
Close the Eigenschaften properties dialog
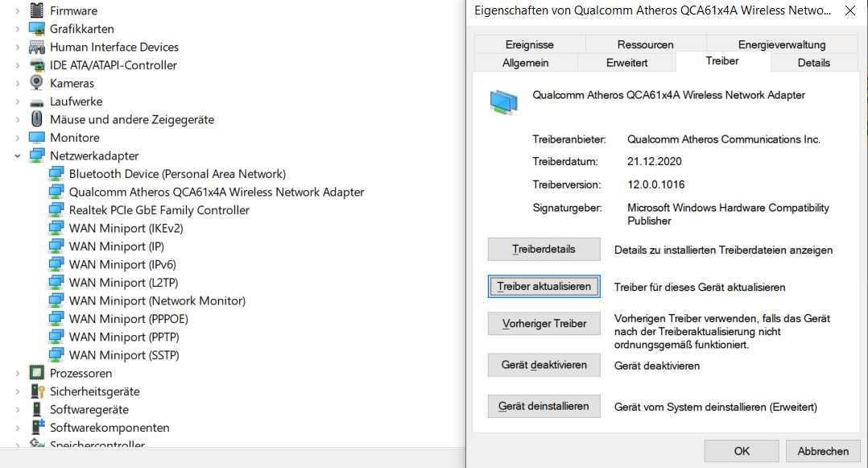click(x=849, y=10)
